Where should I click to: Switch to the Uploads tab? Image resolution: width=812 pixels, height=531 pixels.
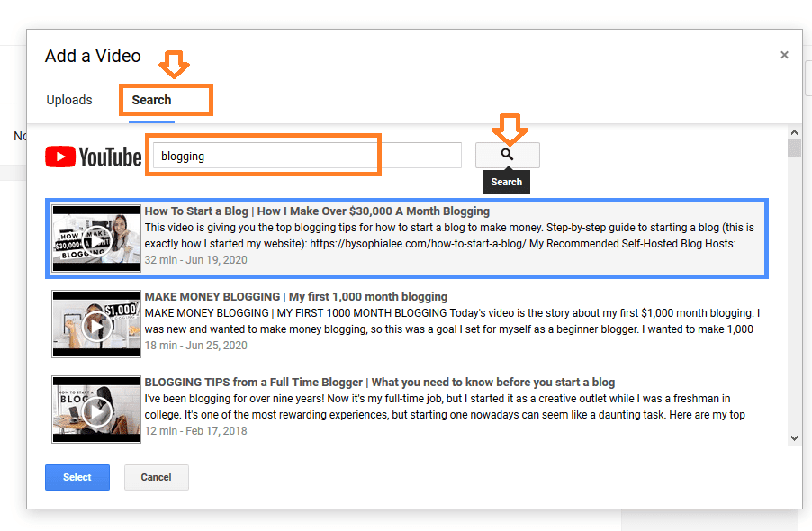point(69,100)
